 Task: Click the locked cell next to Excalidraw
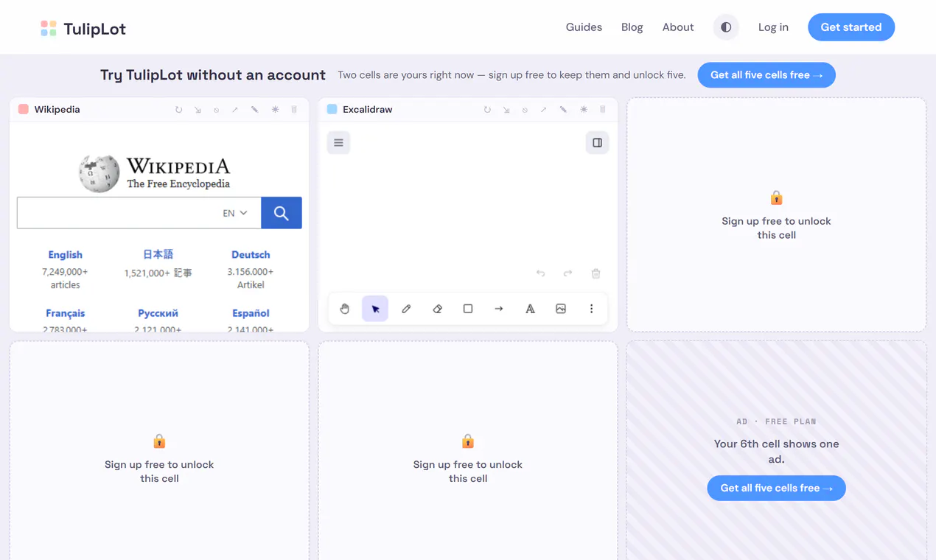pos(776,214)
